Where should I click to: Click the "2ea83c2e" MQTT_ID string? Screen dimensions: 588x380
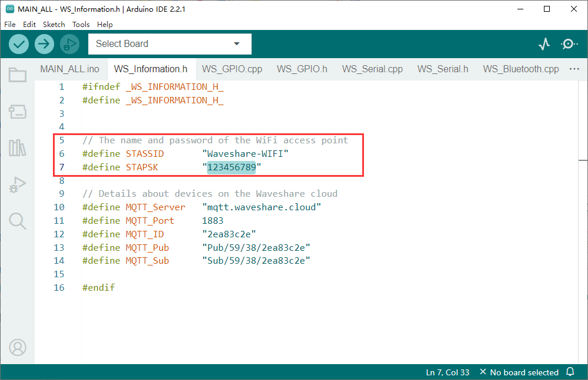coord(229,234)
